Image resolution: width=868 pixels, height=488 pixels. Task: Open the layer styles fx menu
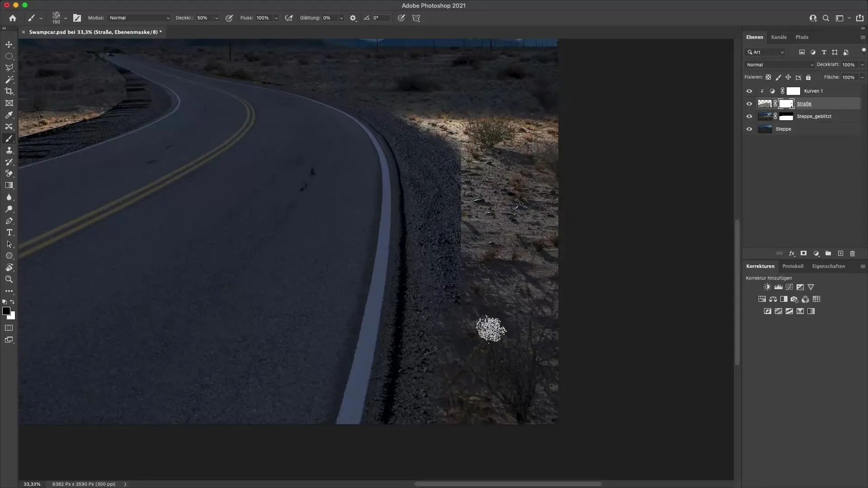(x=792, y=253)
